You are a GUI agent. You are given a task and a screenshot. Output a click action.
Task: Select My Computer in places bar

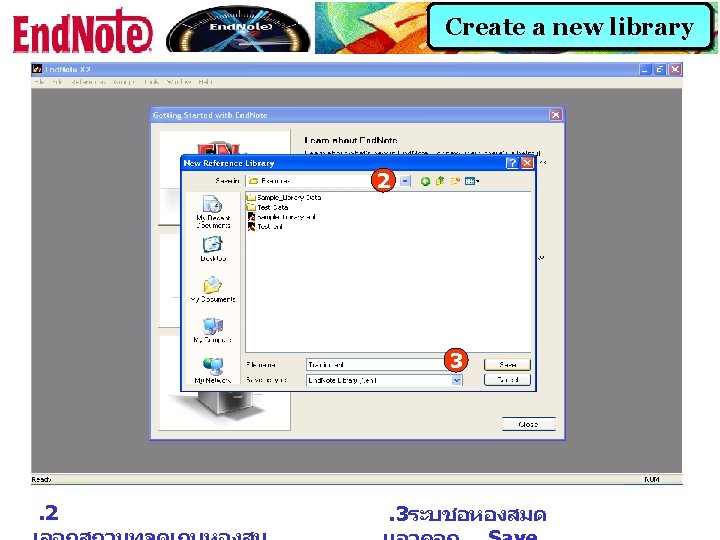pyautogui.click(x=213, y=330)
